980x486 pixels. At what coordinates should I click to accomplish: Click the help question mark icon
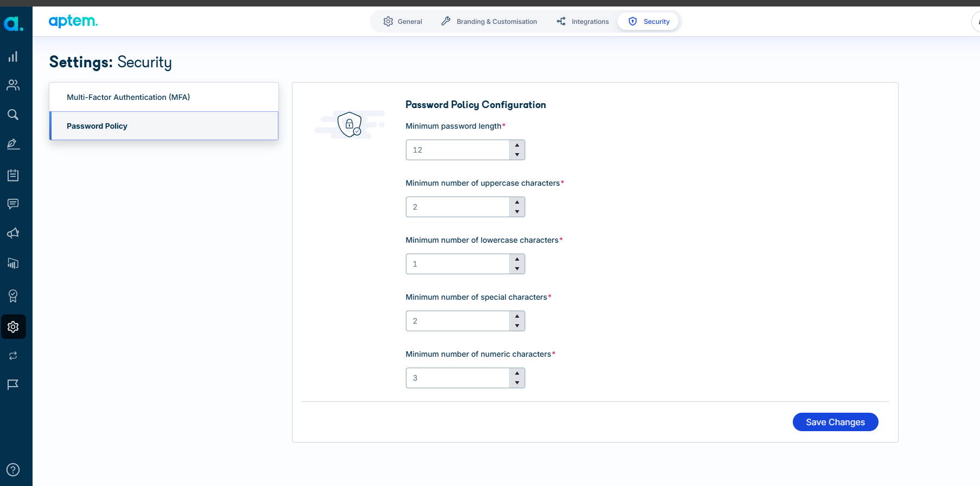13,470
